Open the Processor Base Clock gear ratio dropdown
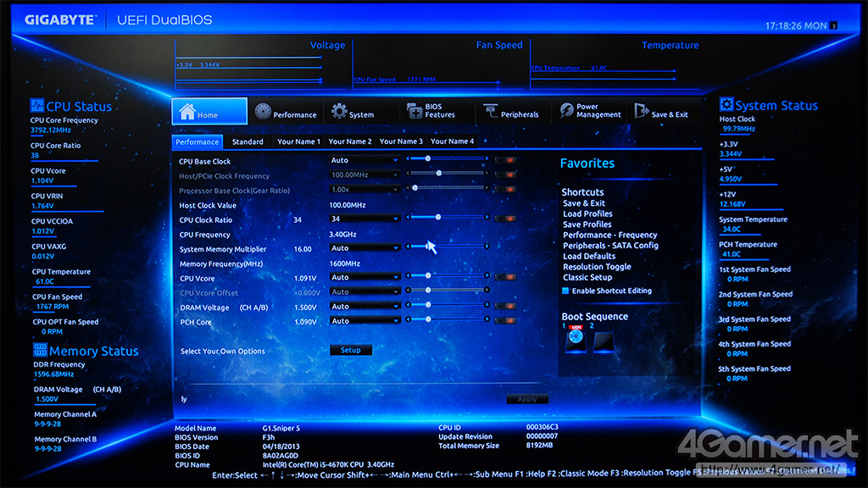 coord(364,189)
